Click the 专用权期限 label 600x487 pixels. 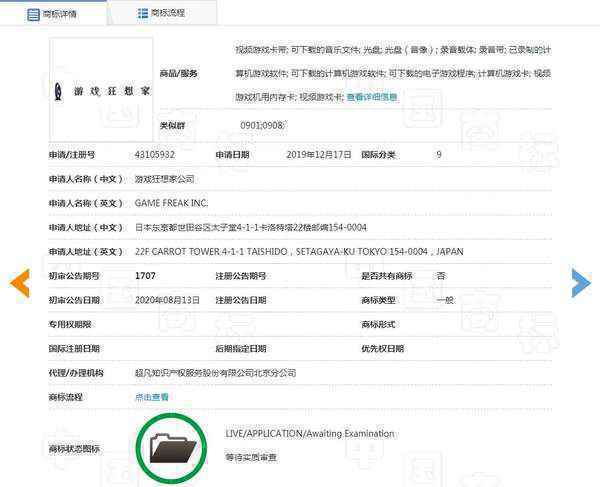[70, 324]
